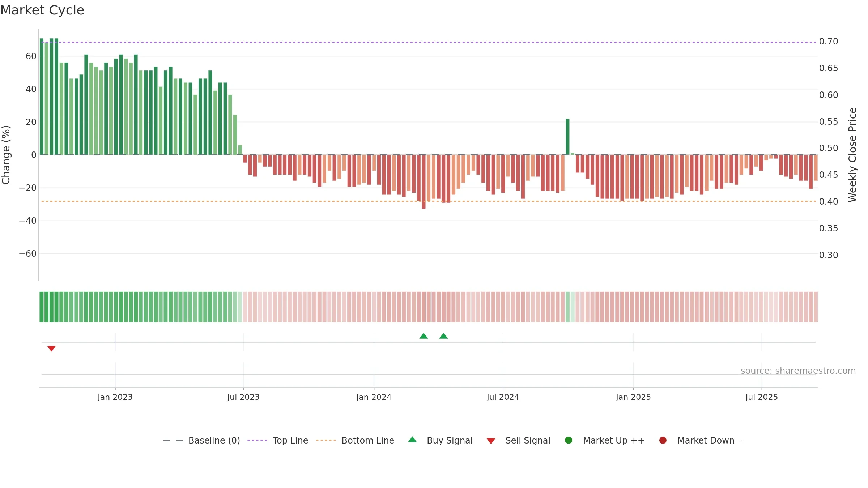The width and height of the screenshot is (868, 488).
Task: Click the green Market Up ++ circle icon
Action: (569, 440)
